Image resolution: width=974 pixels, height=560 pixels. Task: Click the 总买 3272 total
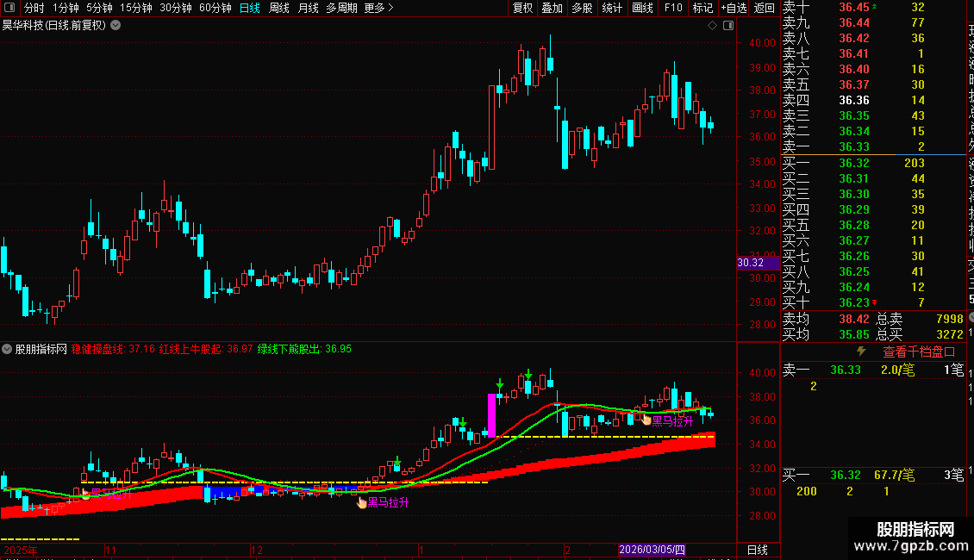click(x=950, y=334)
